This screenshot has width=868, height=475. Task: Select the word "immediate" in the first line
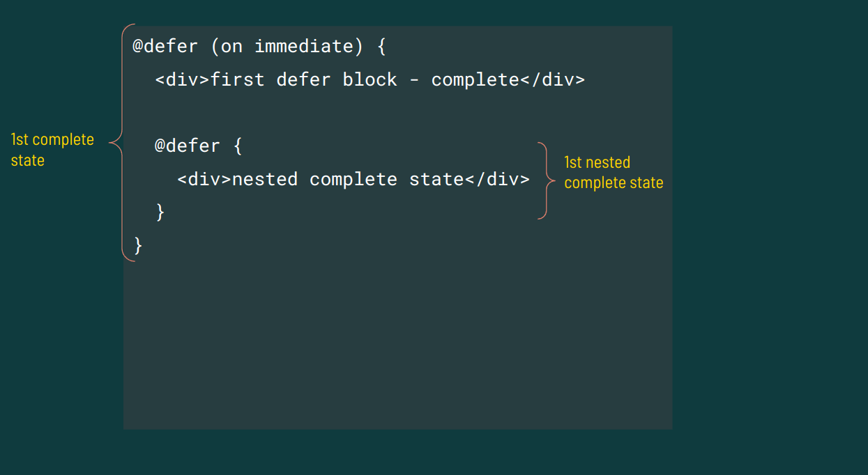pos(304,47)
